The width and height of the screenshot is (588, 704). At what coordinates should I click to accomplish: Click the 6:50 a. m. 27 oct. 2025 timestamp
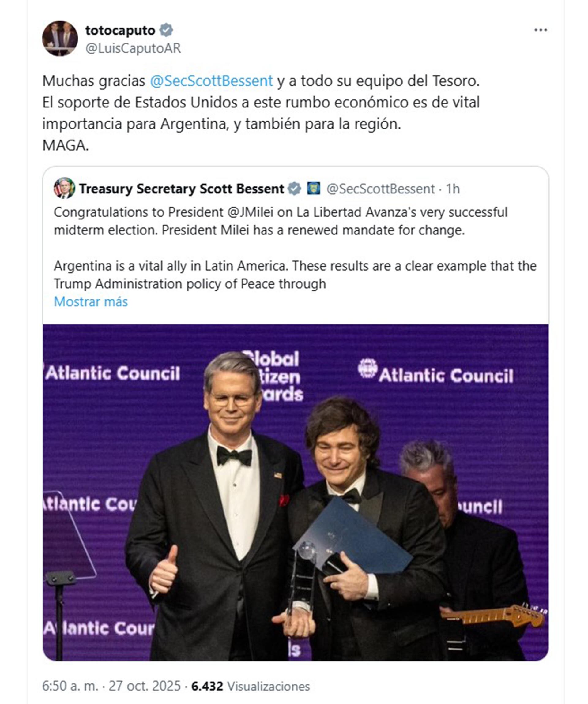point(111,686)
